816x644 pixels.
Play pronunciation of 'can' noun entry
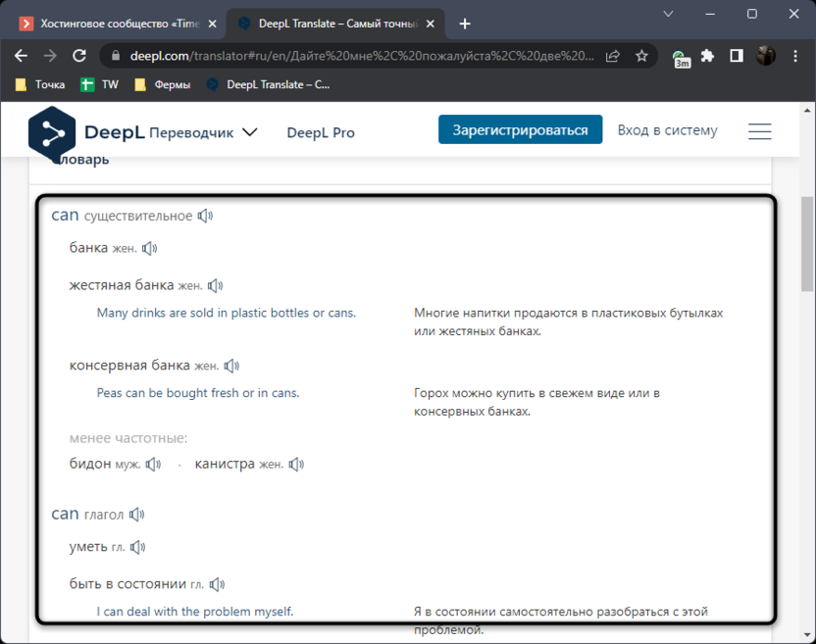coord(204,216)
